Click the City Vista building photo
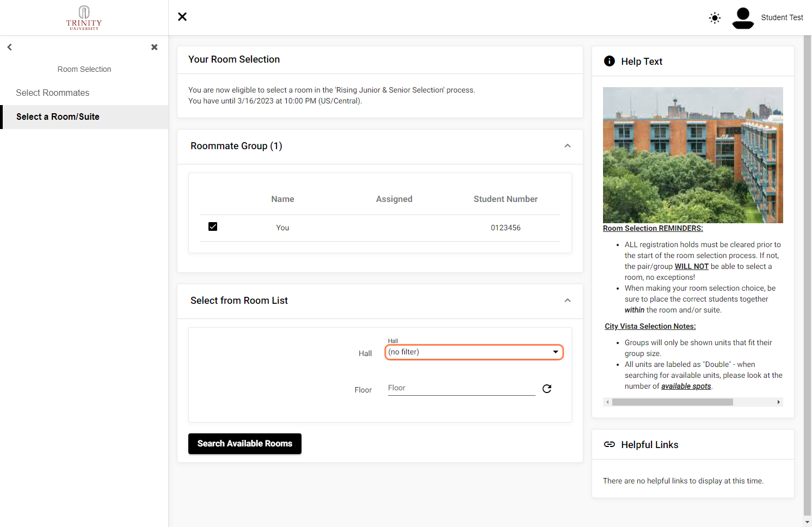 (x=693, y=155)
